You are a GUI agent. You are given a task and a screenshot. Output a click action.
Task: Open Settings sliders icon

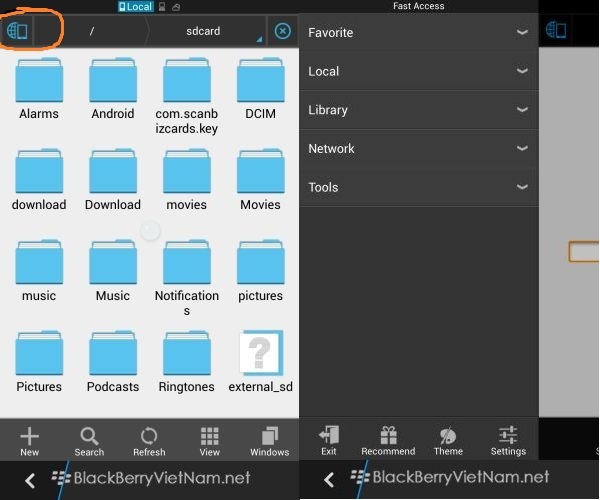pyautogui.click(x=508, y=440)
